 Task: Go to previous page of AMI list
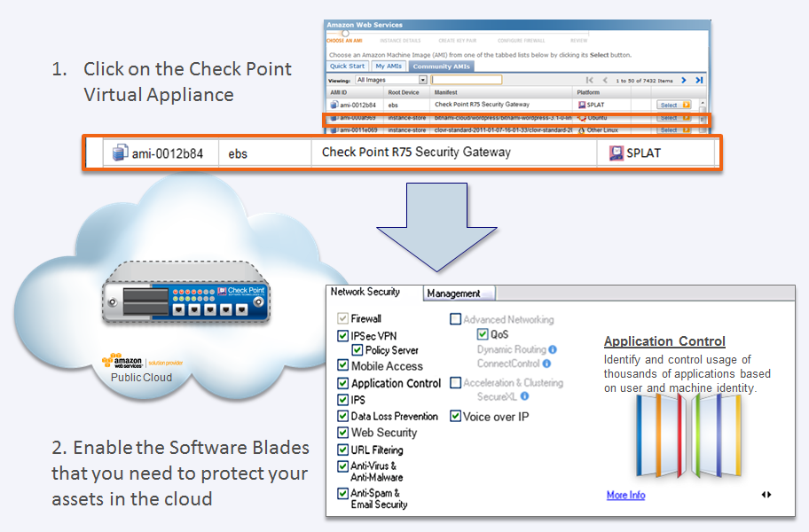605,80
